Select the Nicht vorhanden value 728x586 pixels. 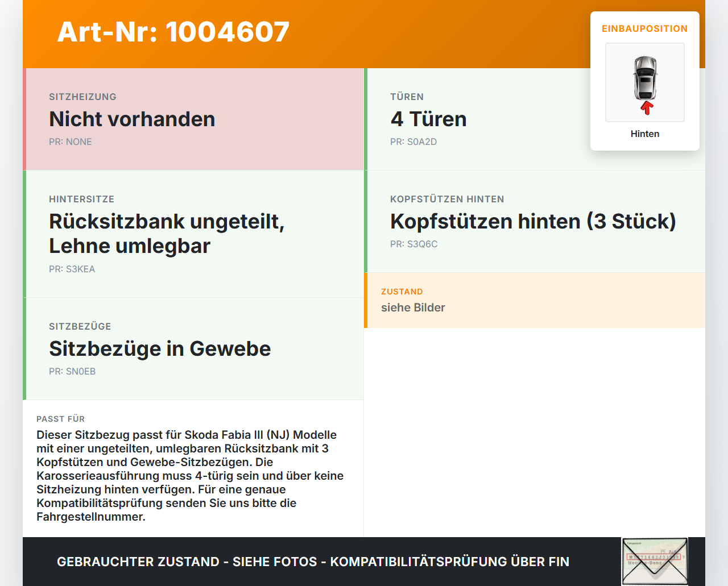pos(132,119)
